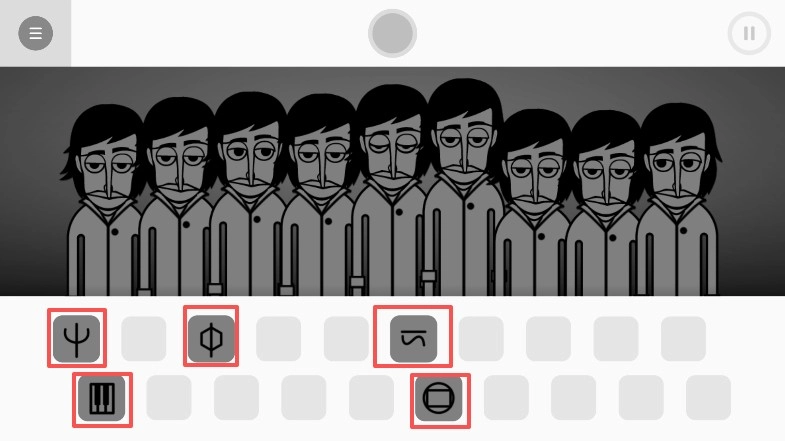Image resolution: width=785 pixels, height=441 pixels.
Task: Click the gray round record button
Action: 392,33
